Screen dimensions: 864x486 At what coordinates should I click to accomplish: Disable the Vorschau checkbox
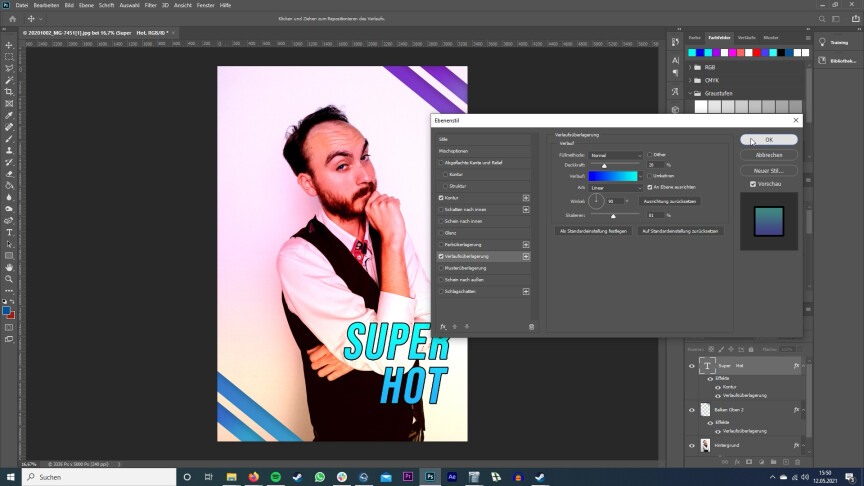click(x=753, y=184)
